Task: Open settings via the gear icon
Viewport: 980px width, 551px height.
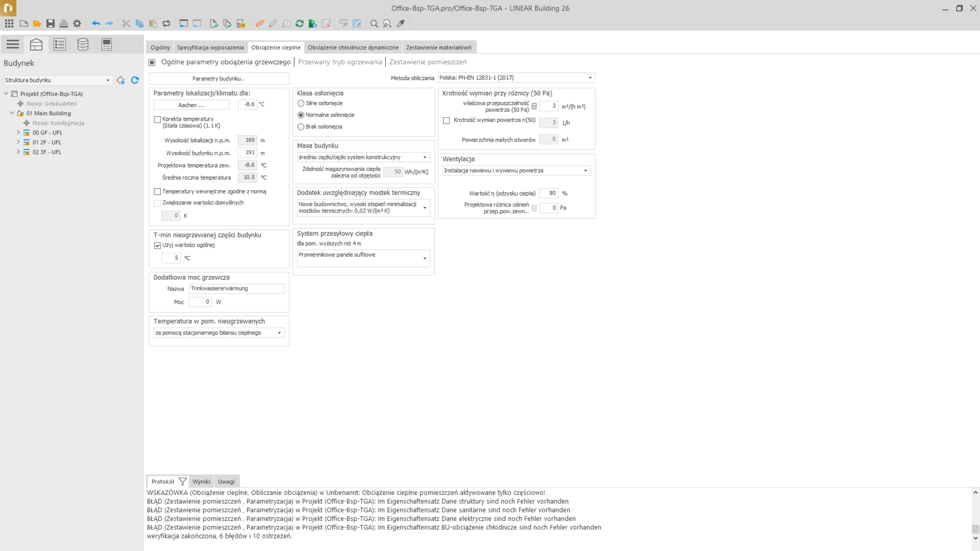Action: click(77, 24)
